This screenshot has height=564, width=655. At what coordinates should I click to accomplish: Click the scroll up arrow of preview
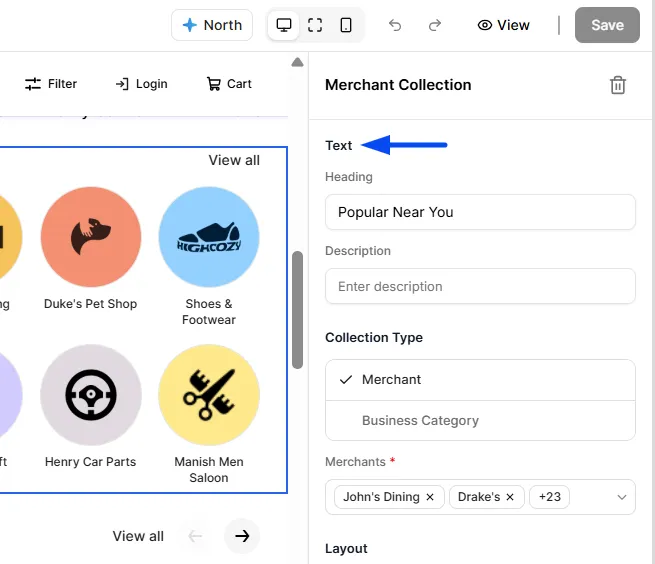coord(297,63)
